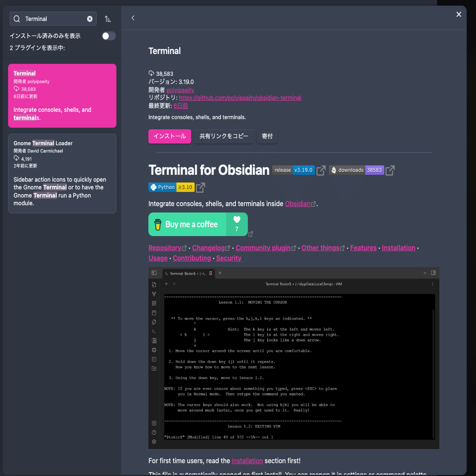Click the 6日前 last updated link
This screenshot has width=476, height=476.
[181, 106]
